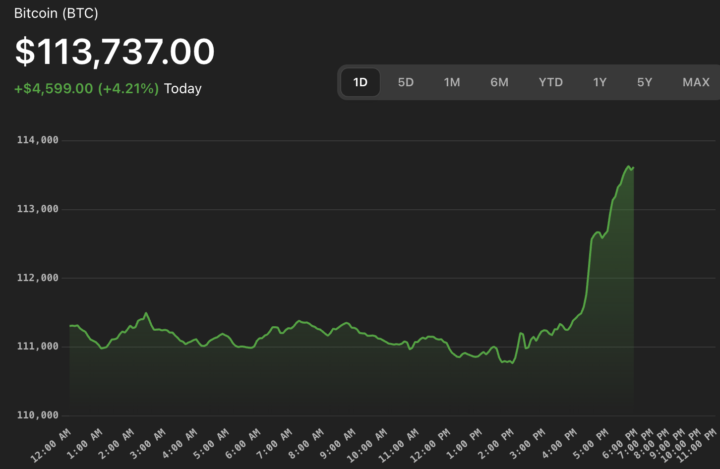Viewport: 720px width, 469px height.
Task: Click the 5:00 PM x-axis label
Action: [x=591, y=444]
